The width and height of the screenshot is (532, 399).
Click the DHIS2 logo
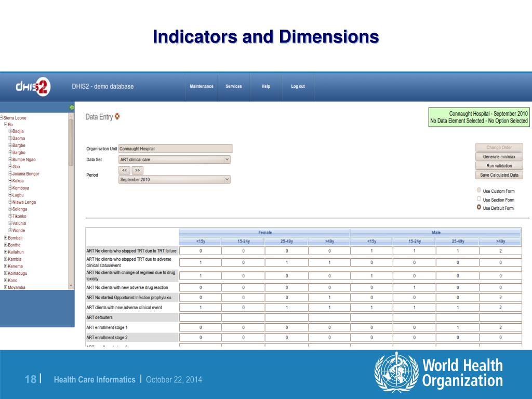click(33, 87)
